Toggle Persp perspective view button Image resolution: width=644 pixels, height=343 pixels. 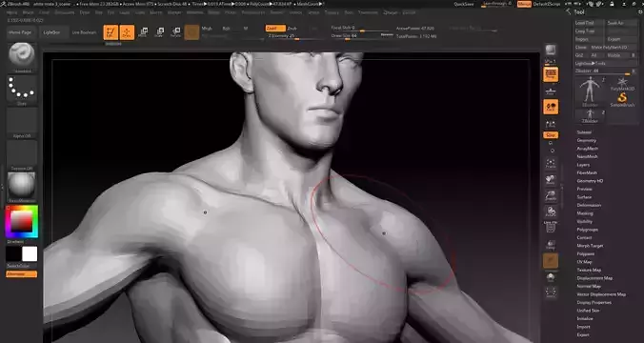(x=551, y=74)
